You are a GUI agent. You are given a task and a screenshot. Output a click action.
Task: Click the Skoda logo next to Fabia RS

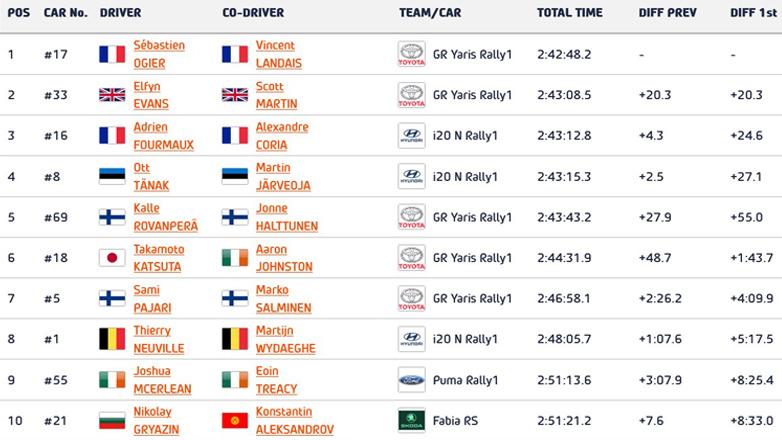point(411,421)
